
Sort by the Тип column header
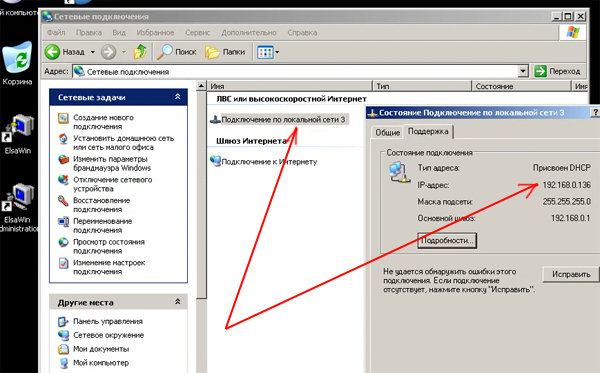point(422,86)
